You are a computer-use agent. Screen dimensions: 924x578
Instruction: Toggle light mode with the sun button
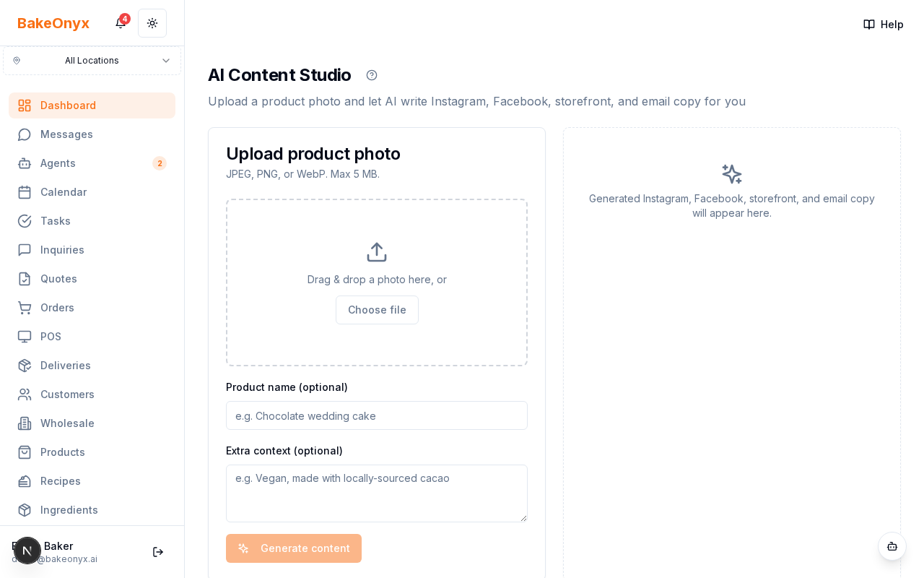[152, 23]
